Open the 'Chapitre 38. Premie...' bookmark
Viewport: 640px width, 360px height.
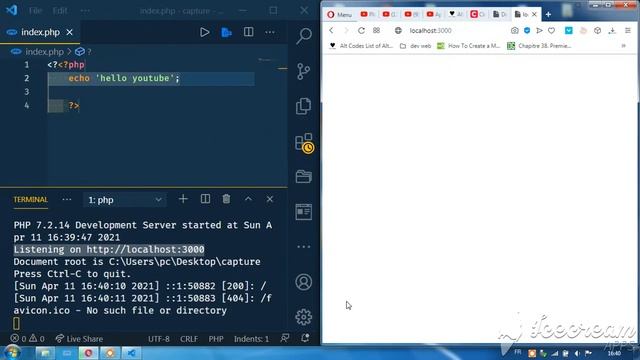(539, 46)
